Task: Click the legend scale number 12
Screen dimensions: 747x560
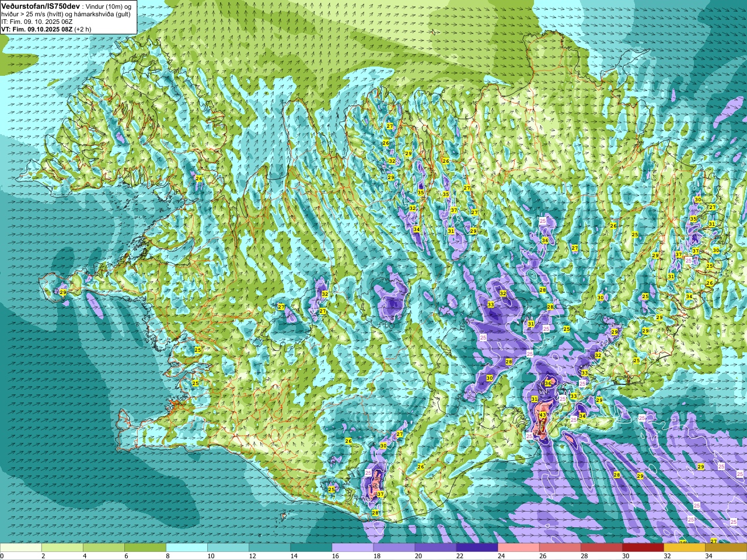Action: click(x=252, y=556)
